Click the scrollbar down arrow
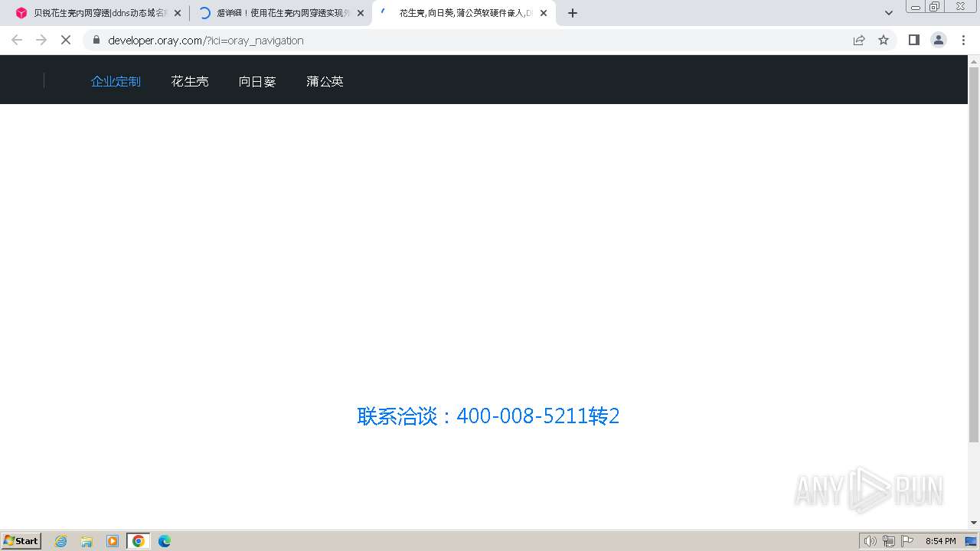Screen dimensions: 980x551 (x=974, y=523)
